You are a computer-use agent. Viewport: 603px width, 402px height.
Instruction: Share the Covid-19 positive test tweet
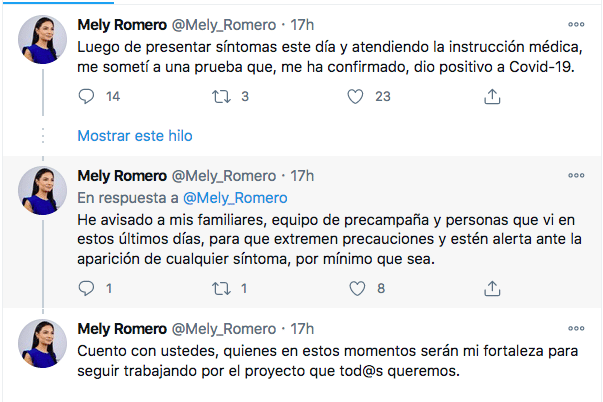tap(492, 96)
